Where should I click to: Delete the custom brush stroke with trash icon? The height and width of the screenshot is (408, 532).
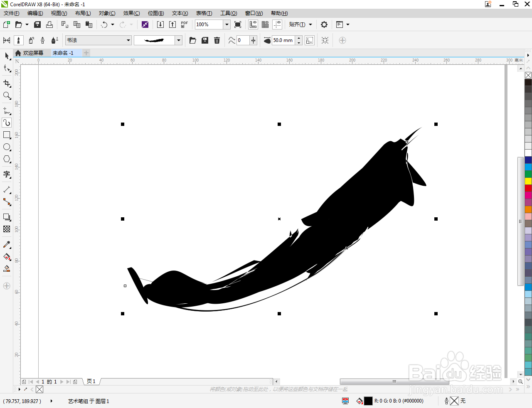[217, 40]
